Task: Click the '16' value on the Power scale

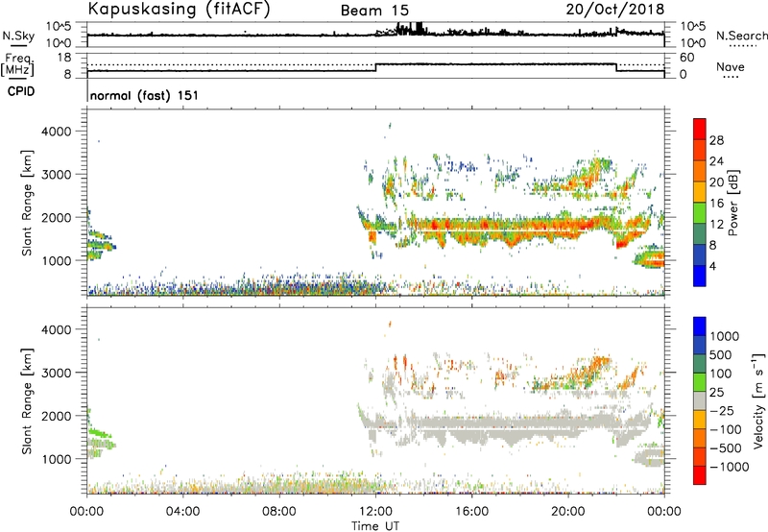Action: (x=716, y=204)
